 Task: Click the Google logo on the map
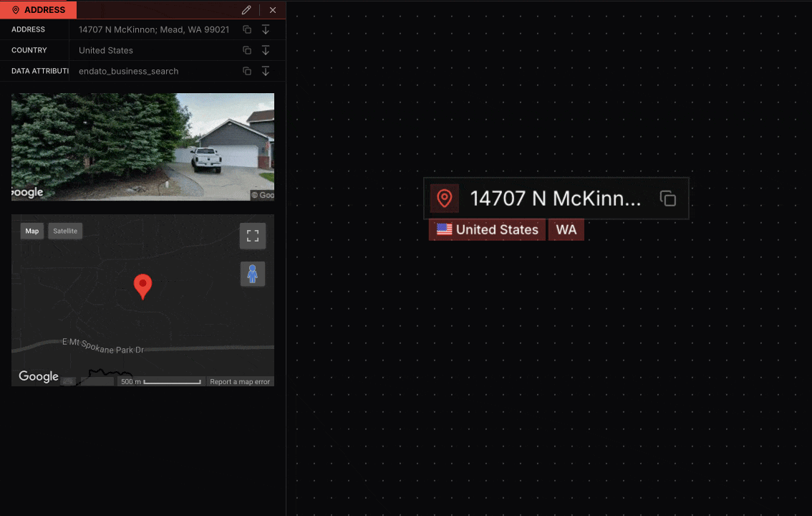(x=39, y=376)
